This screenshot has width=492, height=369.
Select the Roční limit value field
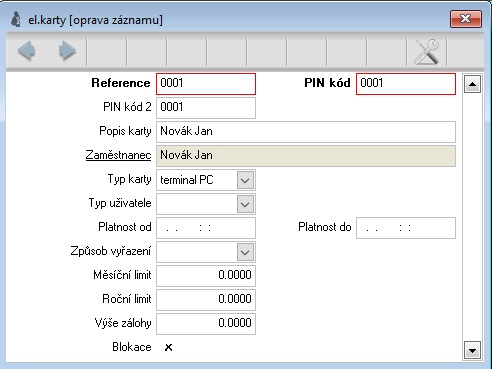[206, 300]
